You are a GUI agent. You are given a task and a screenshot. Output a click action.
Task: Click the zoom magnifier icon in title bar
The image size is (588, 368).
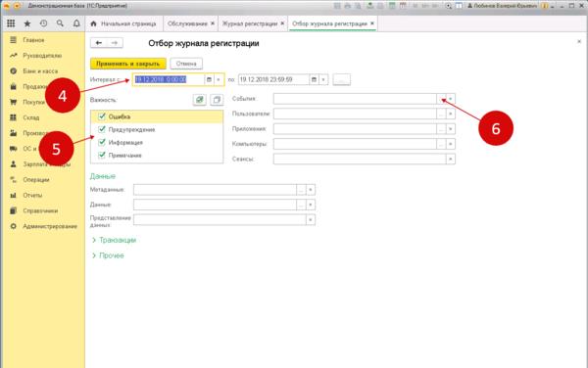click(x=449, y=6)
